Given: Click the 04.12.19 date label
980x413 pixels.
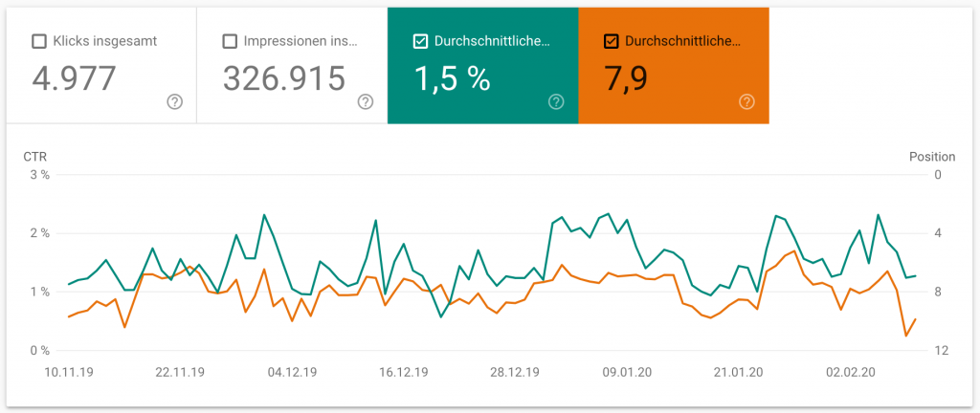Looking at the screenshot, I should pos(292,373).
